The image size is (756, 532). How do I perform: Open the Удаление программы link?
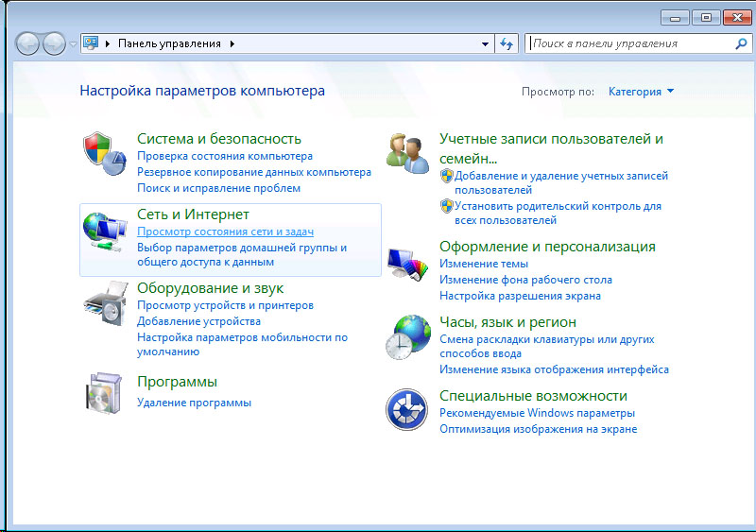(194, 403)
